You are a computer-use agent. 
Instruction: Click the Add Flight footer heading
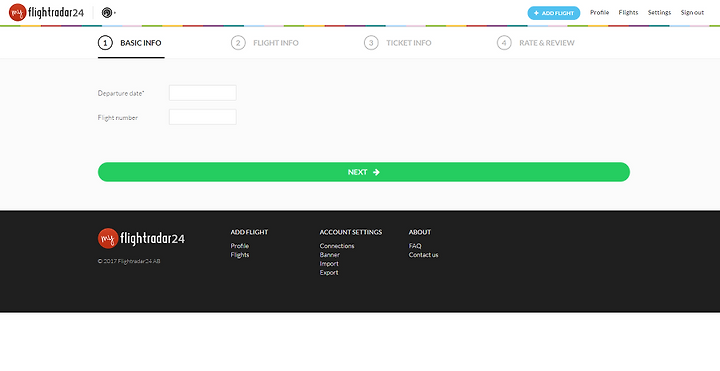point(249,232)
